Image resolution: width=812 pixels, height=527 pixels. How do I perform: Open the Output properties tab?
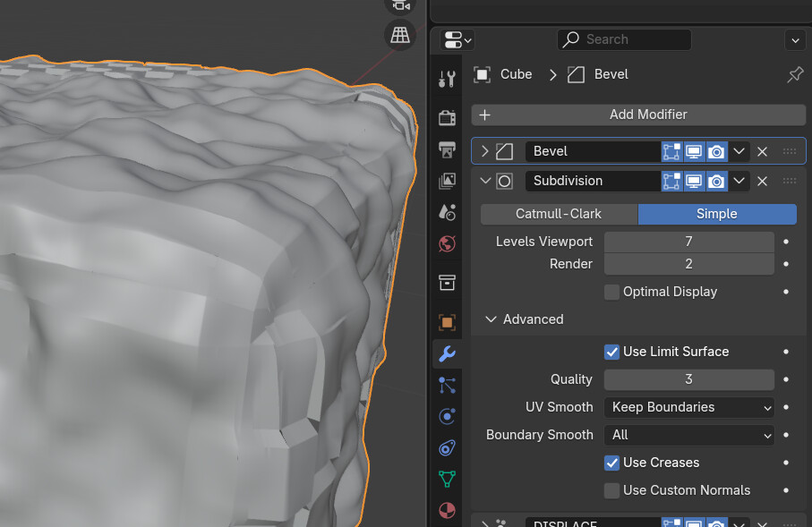pos(447,149)
